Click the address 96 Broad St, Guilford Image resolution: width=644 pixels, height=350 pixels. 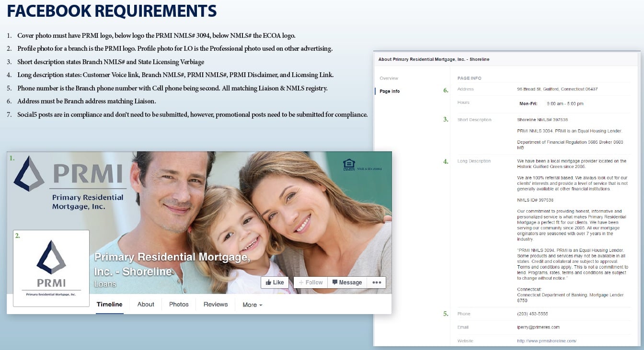point(557,90)
